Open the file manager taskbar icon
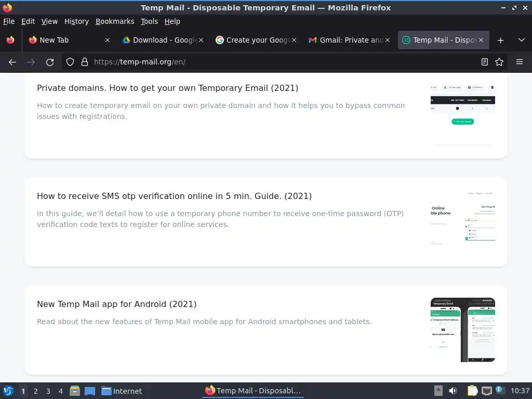 click(x=75, y=391)
